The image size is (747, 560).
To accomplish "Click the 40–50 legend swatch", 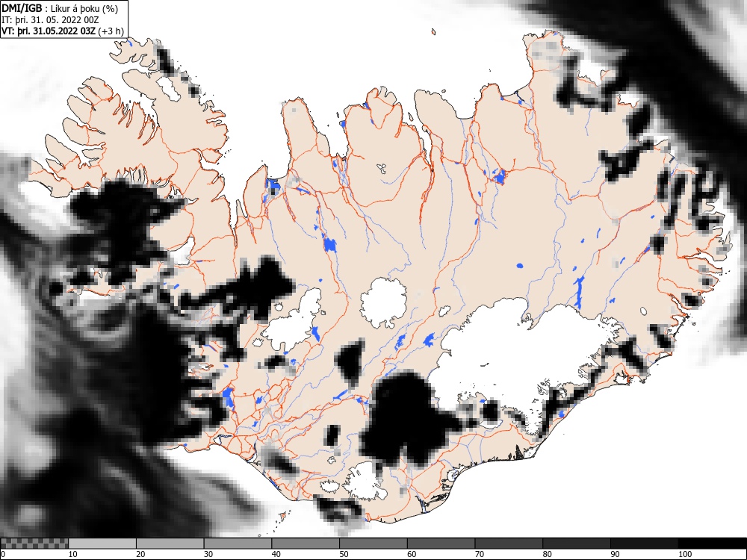I will coord(306,544).
